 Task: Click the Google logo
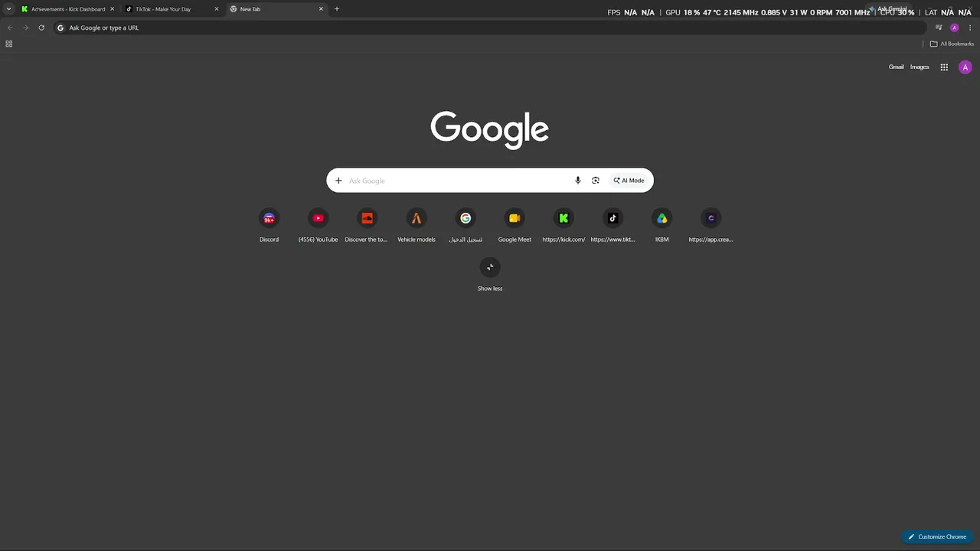(489, 129)
